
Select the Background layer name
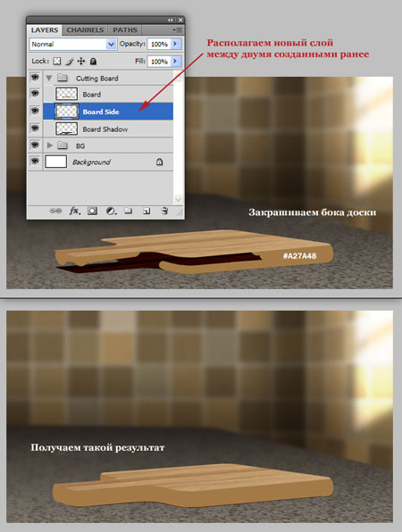pos(91,162)
